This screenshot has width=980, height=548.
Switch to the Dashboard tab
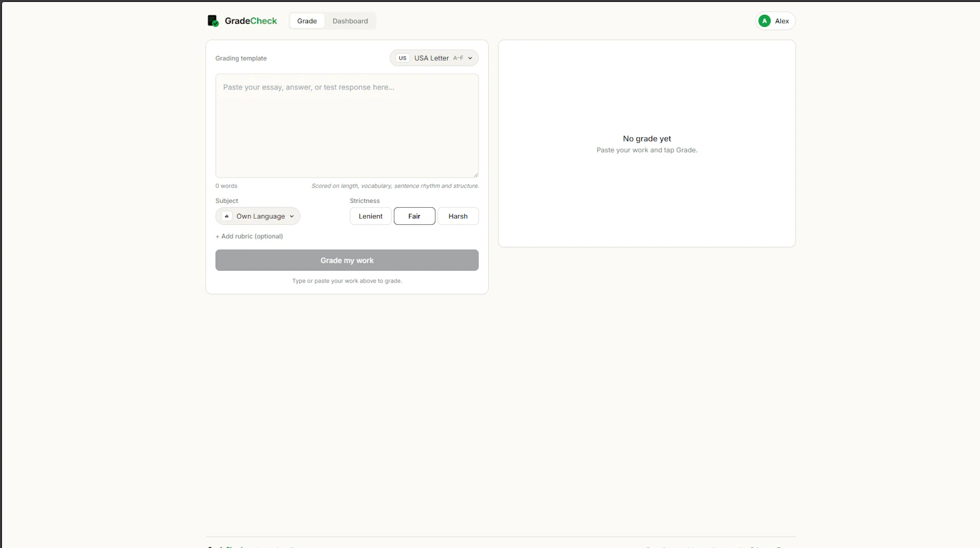(x=350, y=21)
